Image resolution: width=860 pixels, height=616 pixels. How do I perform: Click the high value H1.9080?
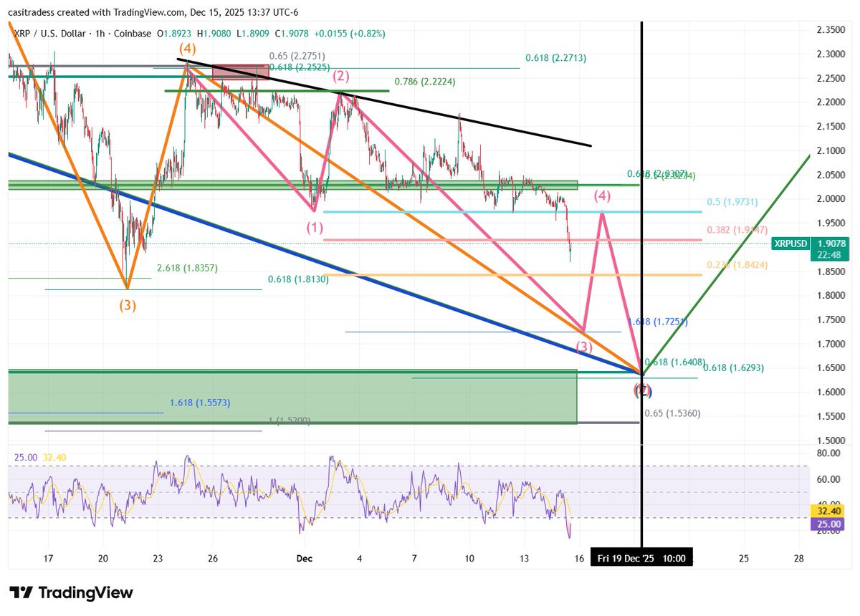point(214,33)
